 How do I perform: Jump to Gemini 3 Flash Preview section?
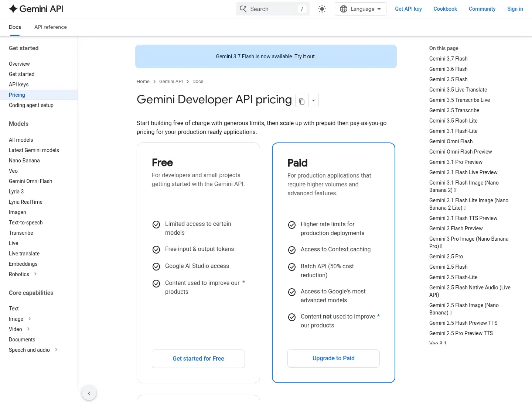(x=456, y=228)
